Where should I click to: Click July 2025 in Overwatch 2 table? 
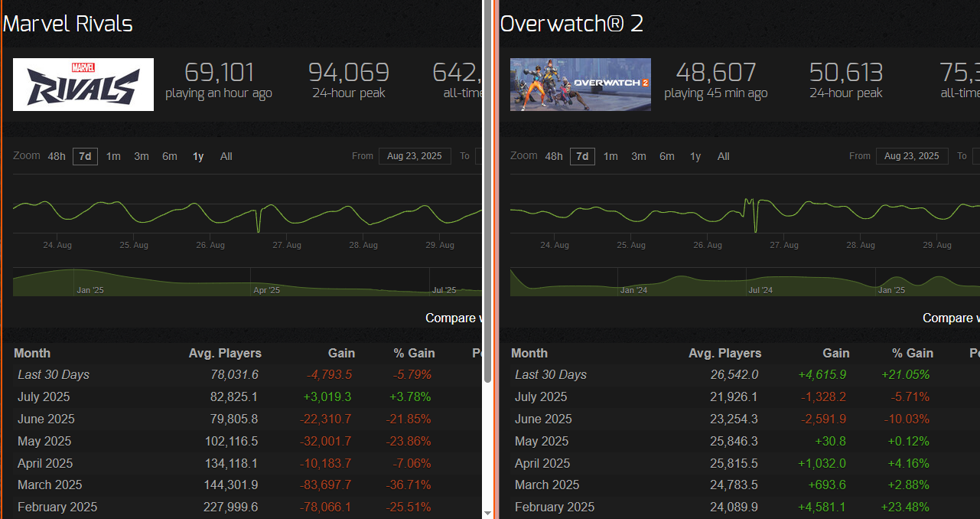coord(541,397)
